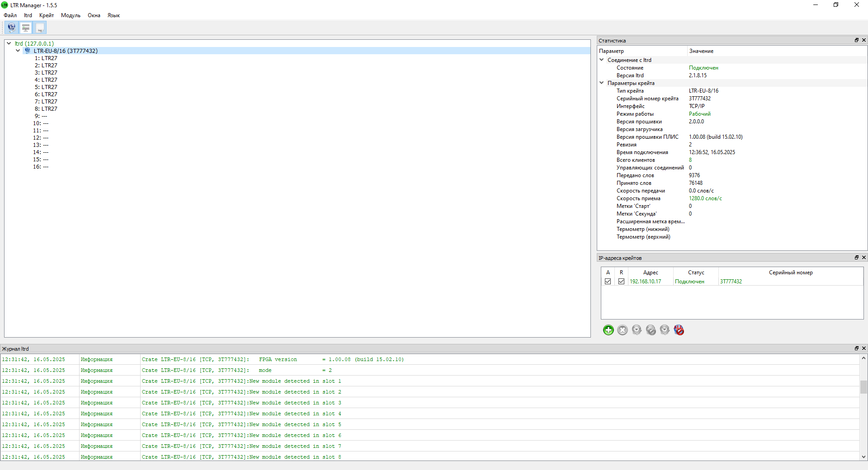Open the ltrd menu
868x470 pixels.
click(28, 15)
